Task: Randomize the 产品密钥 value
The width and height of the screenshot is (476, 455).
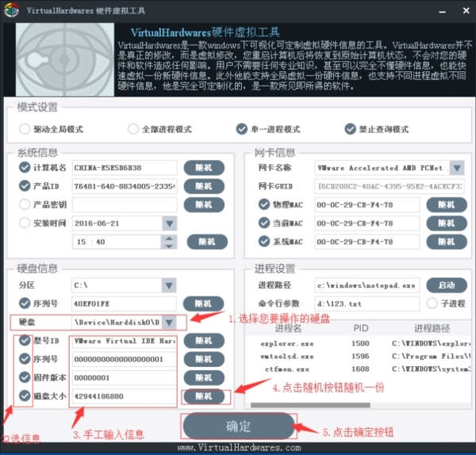Action: pos(204,205)
